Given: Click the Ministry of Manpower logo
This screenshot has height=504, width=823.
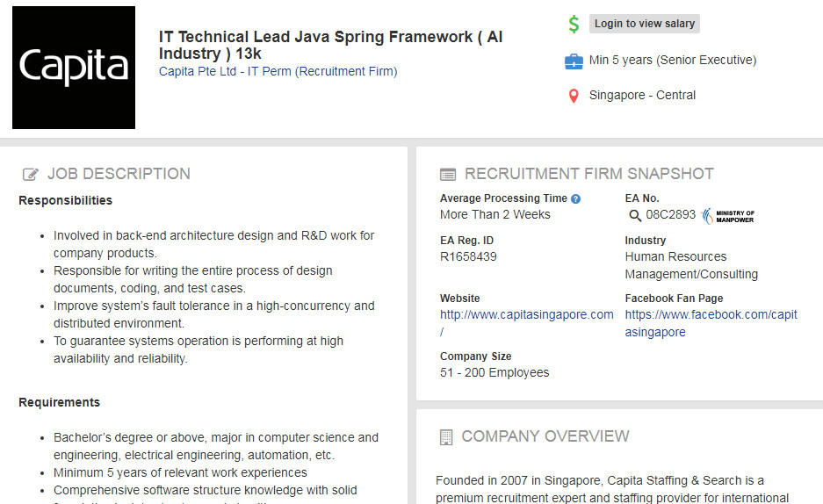Looking at the screenshot, I should [x=728, y=216].
